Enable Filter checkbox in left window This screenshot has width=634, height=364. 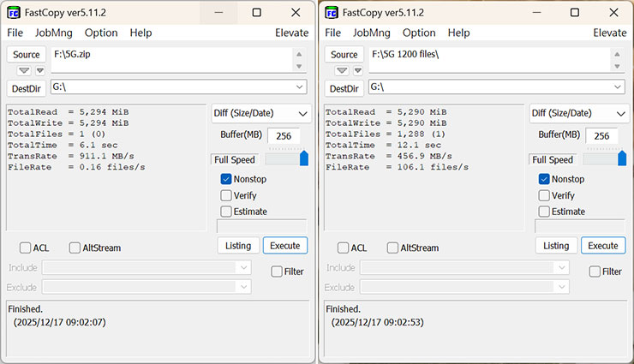[277, 272]
